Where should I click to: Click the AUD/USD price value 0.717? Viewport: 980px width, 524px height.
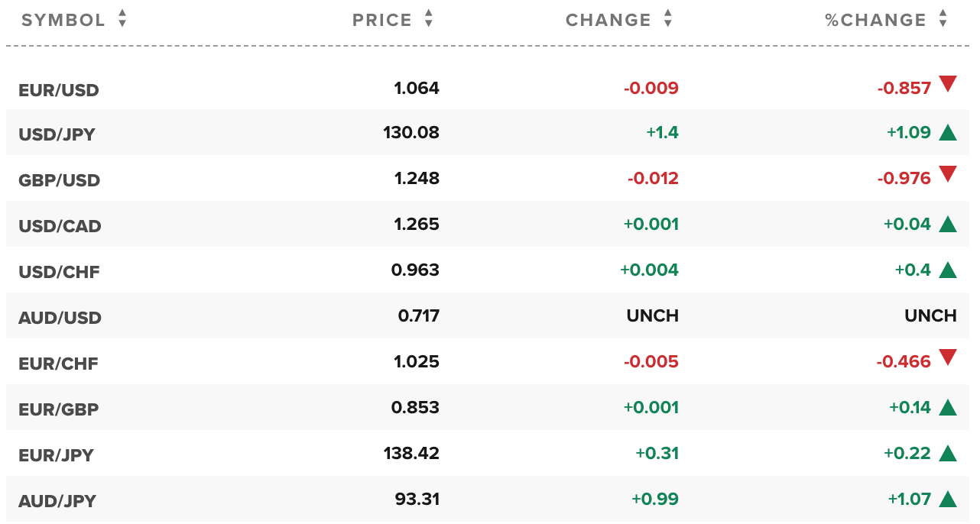[x=419, y=315]
